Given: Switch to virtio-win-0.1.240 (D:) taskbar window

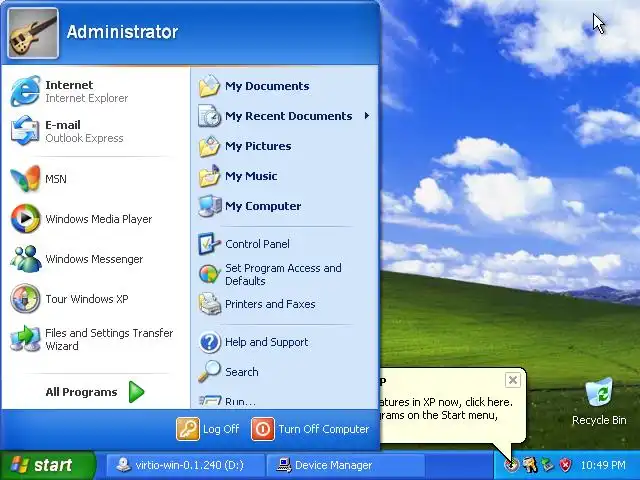Looking at the screenshot, I should point(185,465).
